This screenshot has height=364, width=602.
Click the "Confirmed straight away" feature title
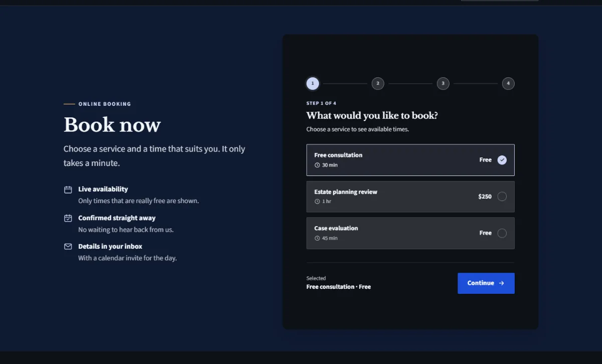(x=117, y=218)
